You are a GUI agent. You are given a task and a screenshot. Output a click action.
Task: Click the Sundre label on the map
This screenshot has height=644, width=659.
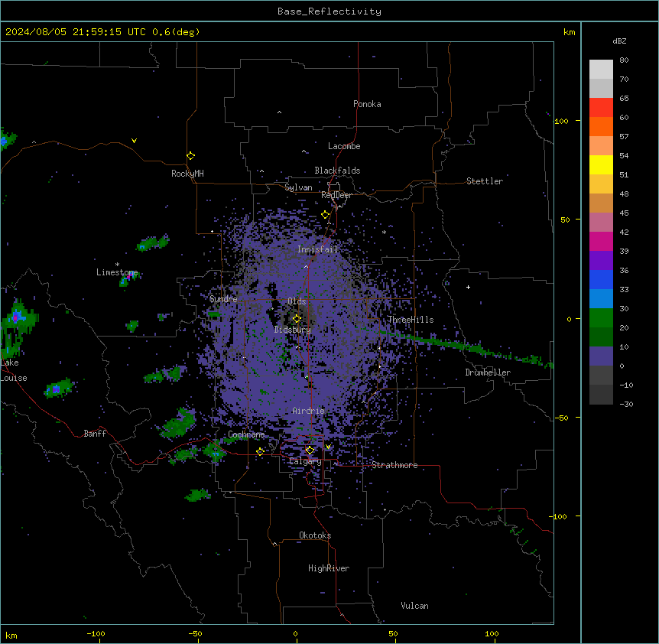tap(223, 299)
